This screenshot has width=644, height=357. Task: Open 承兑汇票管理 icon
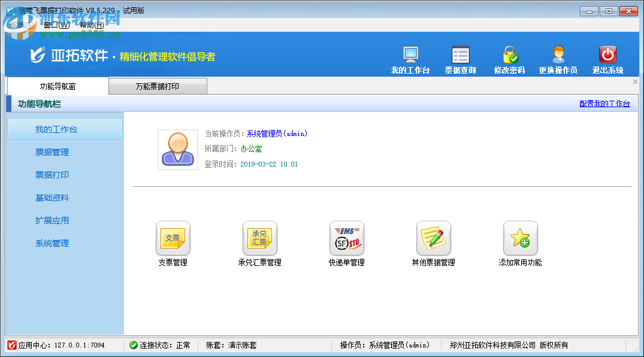259,238
